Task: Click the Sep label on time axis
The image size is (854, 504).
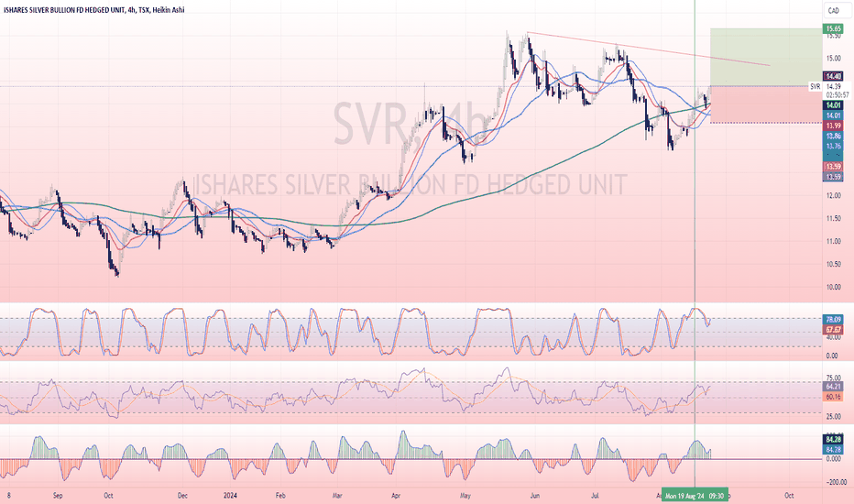Action: click(58, 496)
